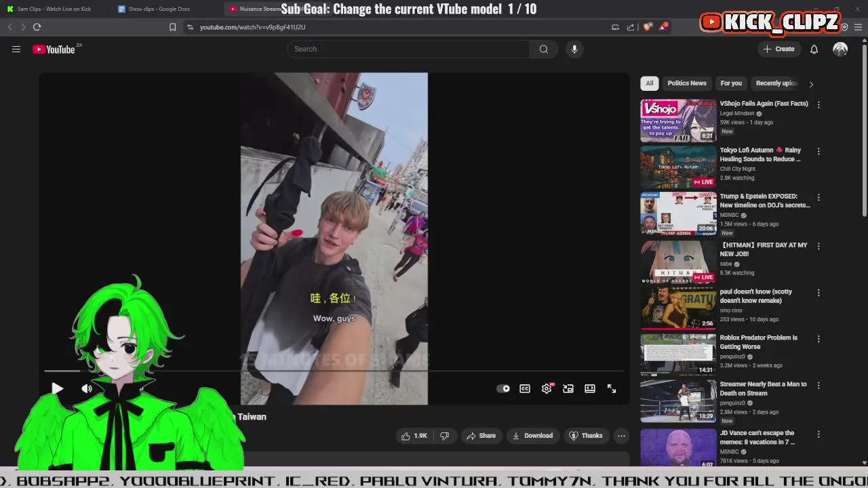
Task: Open Chill City Night channel name
Action: click(x=737, y=169)
